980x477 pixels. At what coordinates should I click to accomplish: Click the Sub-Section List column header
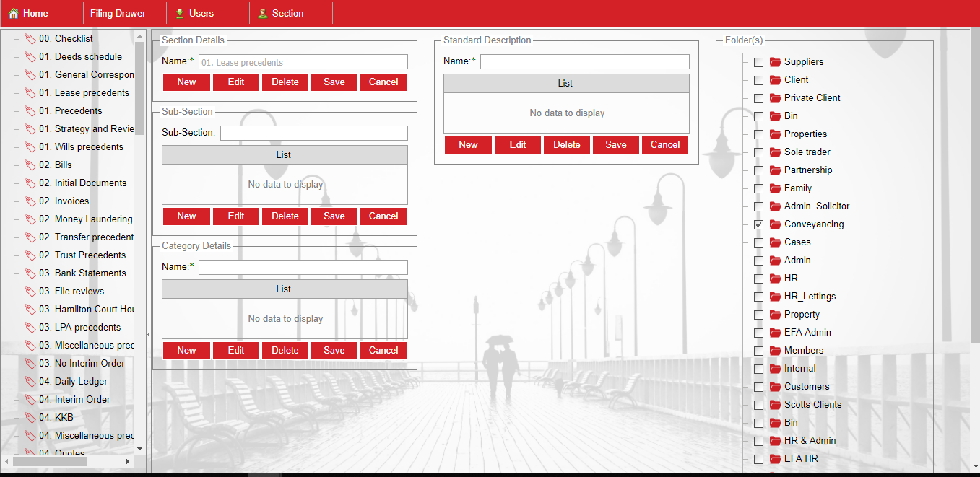click(x=285, y=155)
